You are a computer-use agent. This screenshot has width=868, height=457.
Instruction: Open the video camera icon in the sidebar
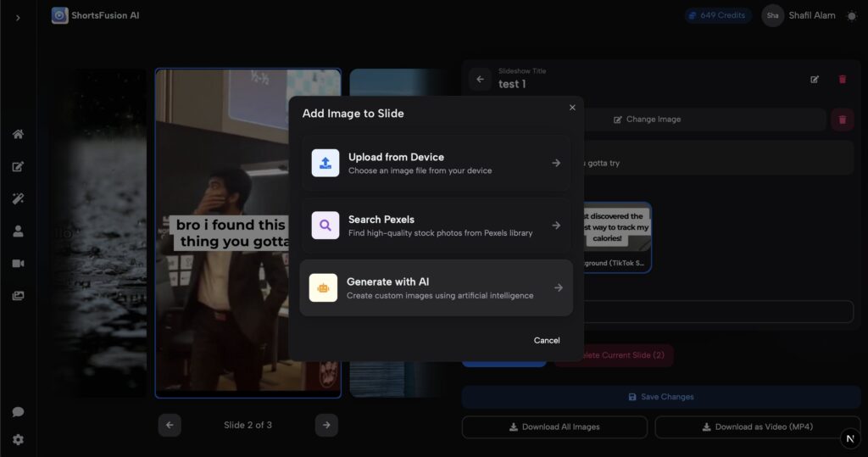pyautogui.click(x=18, y=263)
